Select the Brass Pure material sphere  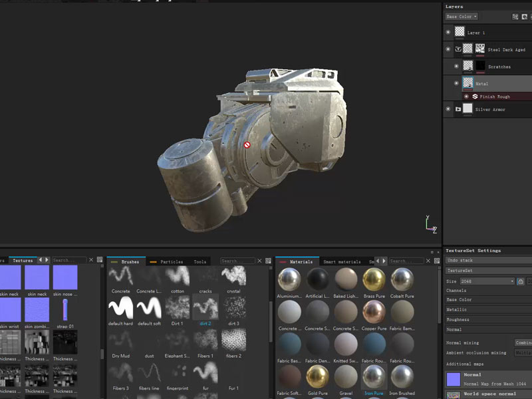[374, 279]
